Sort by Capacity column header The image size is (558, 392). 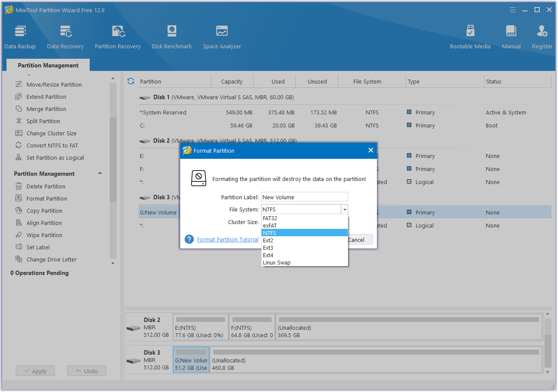232,81
